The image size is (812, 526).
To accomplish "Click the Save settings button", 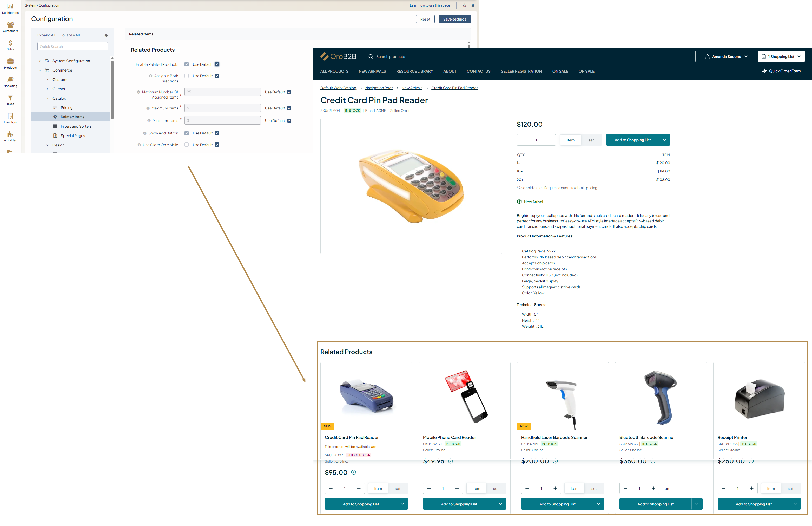I will 454,19.
